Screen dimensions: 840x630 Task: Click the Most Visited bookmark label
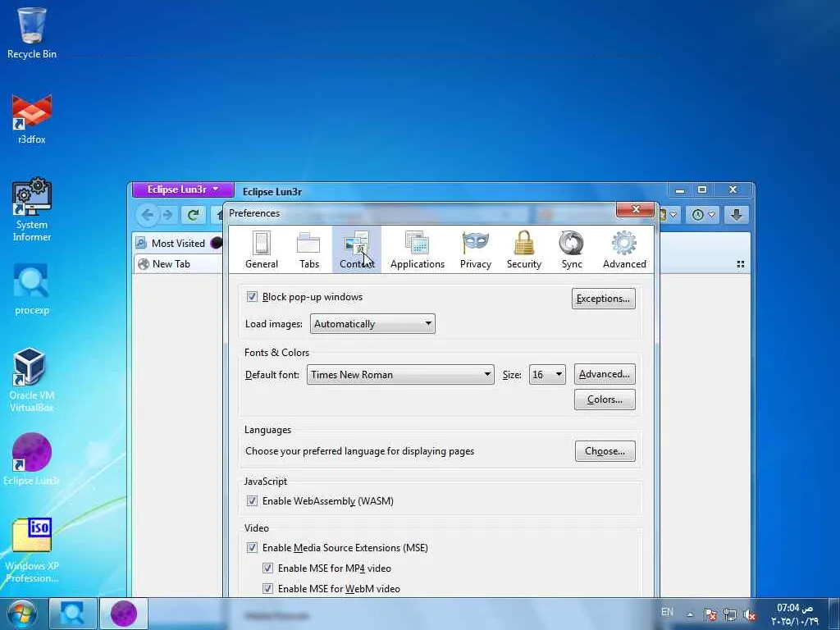[178, 243]
